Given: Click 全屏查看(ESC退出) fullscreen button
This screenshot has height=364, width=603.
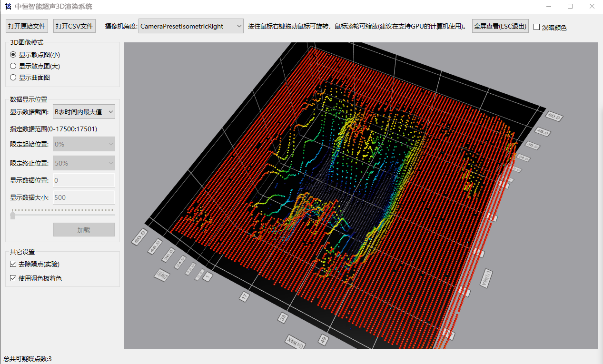Looking at the screenshot, I should click(500, 26).
